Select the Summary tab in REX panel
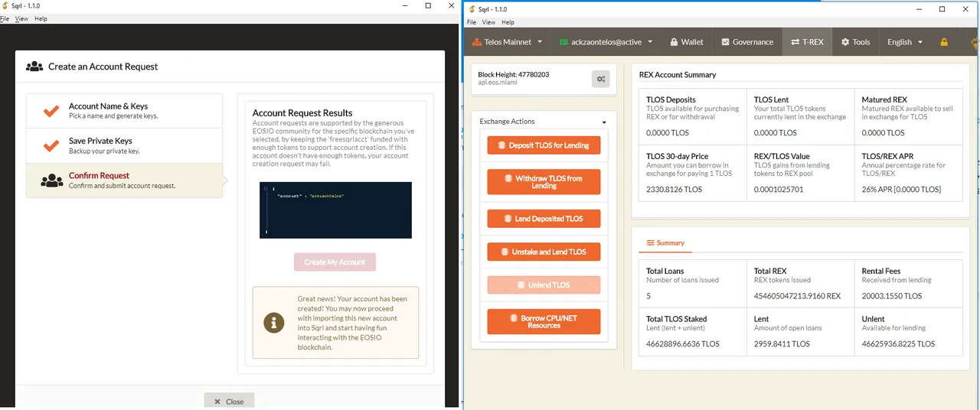 665,242
